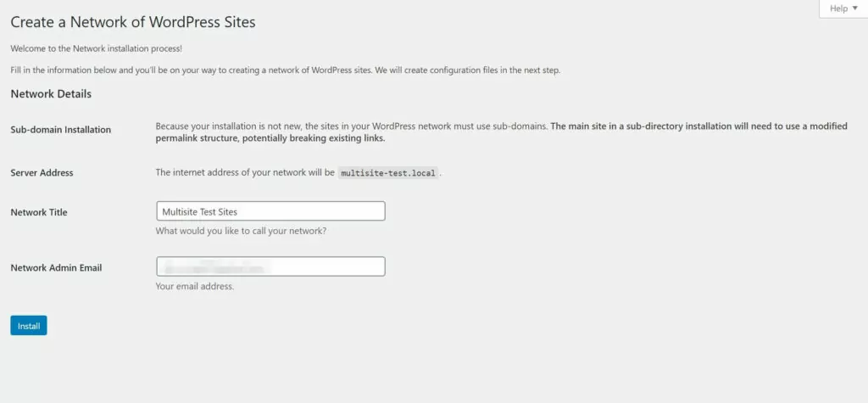The width and height of the screenshot is (868, 403).
Task: Click the bold modified permalink structure warning
Action: (x=698, y=126)
